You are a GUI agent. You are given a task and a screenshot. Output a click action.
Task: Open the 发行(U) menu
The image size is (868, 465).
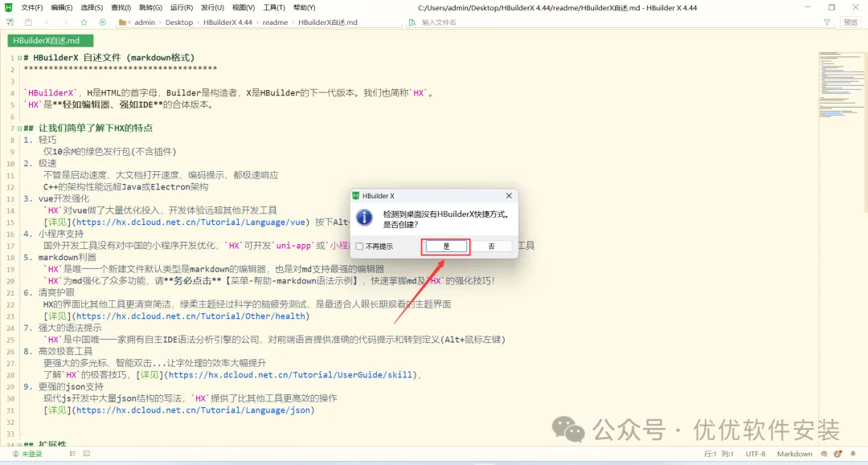click(212, 8)
